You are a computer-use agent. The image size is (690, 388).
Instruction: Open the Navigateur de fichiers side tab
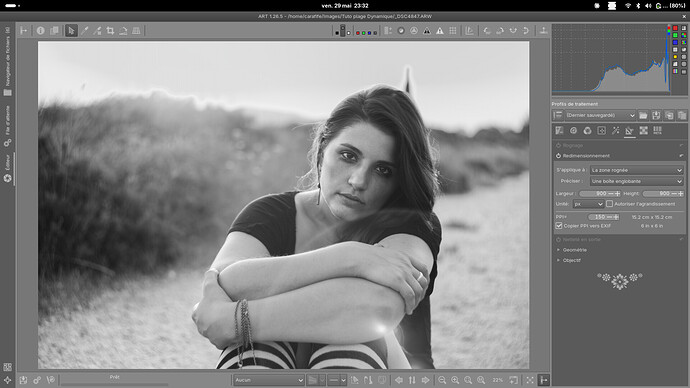(x=7, y=61)
